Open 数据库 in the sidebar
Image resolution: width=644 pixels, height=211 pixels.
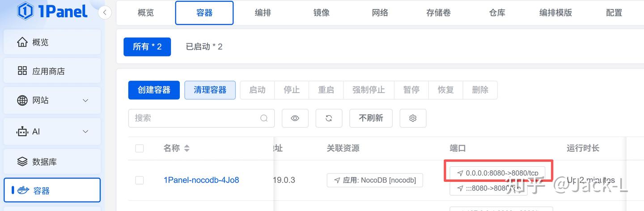44,162
